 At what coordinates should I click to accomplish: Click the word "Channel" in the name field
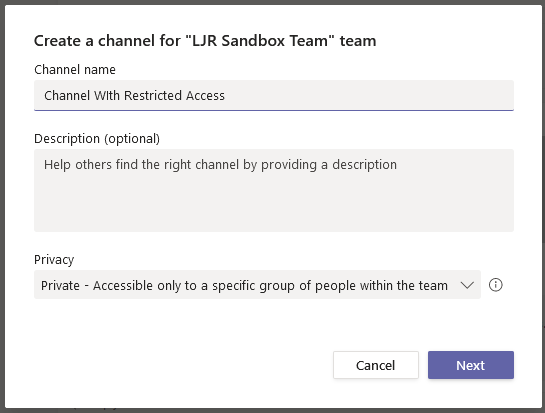click(x=67, y=96)
